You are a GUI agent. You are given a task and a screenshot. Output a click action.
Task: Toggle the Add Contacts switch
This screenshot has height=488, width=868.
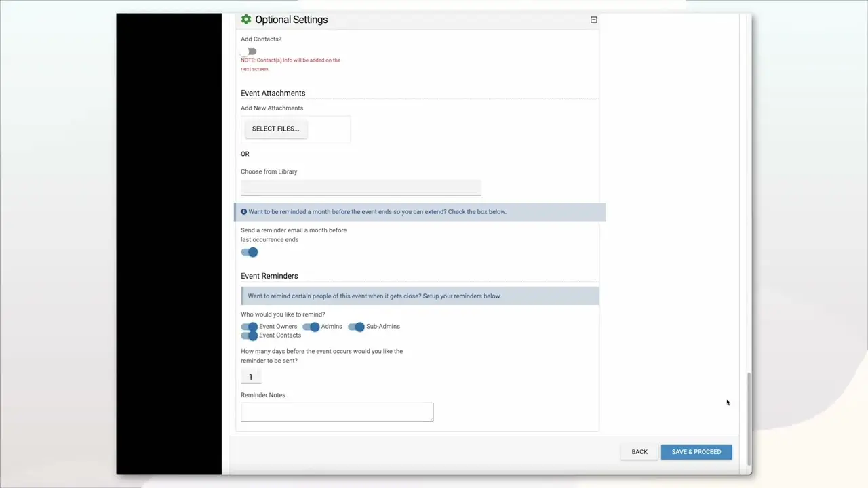(x=249, y=52)
